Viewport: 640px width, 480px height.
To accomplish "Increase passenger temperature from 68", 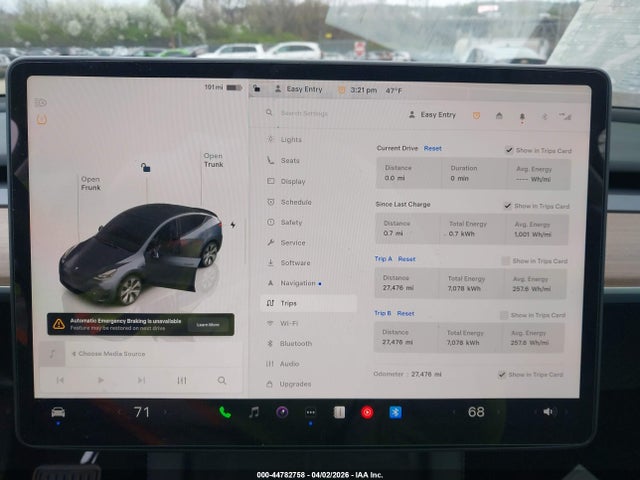I will [499, 412].
